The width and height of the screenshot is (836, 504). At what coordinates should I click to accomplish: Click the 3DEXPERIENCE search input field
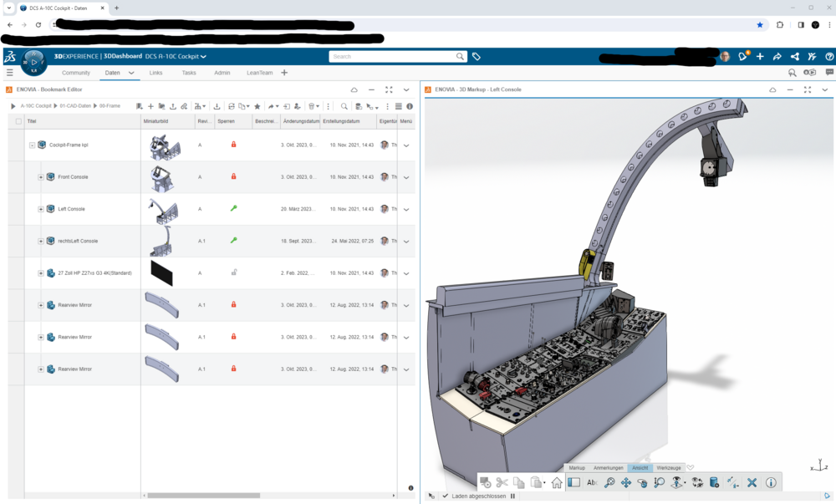[391, 57]
